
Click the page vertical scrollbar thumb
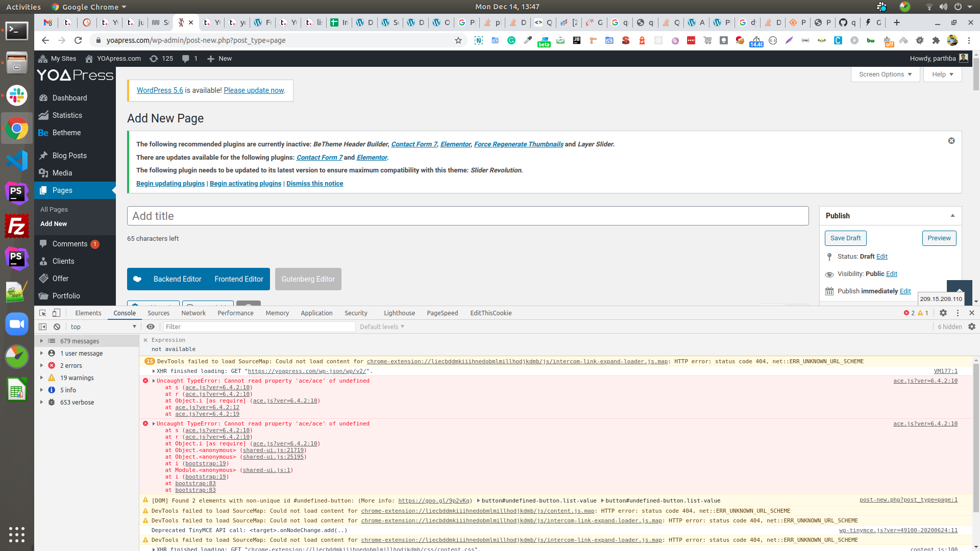pos(976,74)
